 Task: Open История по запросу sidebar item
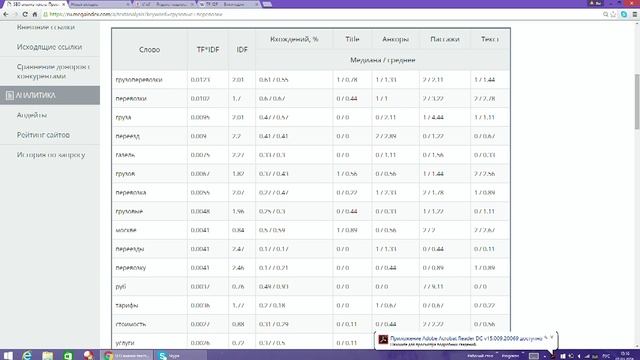[51, 155]
